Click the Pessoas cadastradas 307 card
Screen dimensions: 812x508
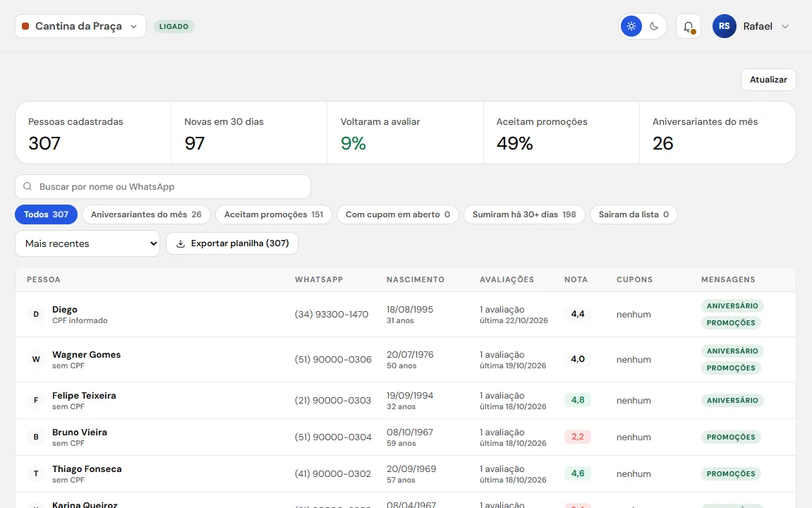(x=93, y=133)
